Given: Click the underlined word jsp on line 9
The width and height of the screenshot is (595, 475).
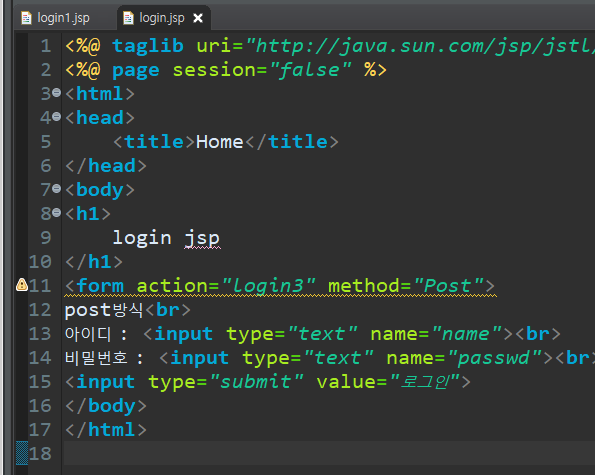Looking at the screenshot, I should click(202, 239).
